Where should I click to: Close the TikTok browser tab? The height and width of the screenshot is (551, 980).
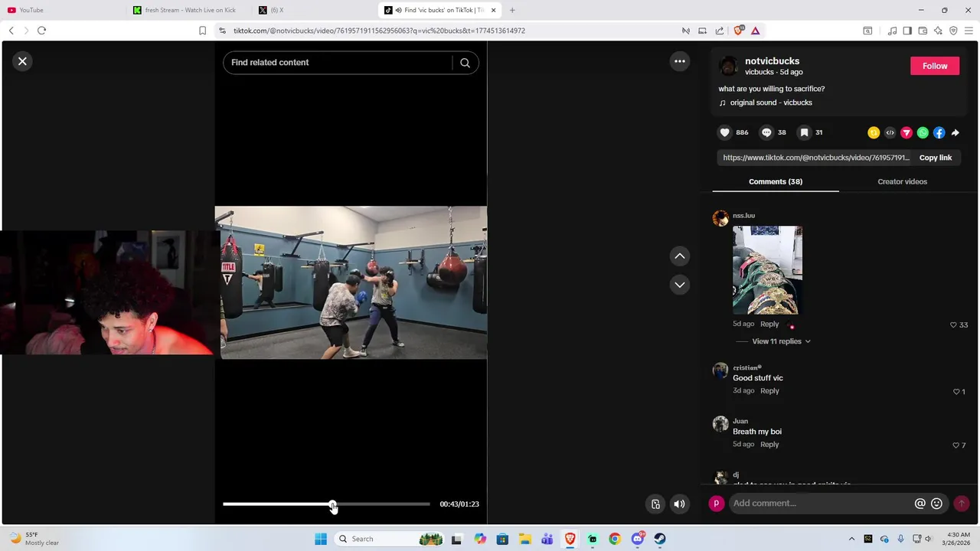point(493,10)
